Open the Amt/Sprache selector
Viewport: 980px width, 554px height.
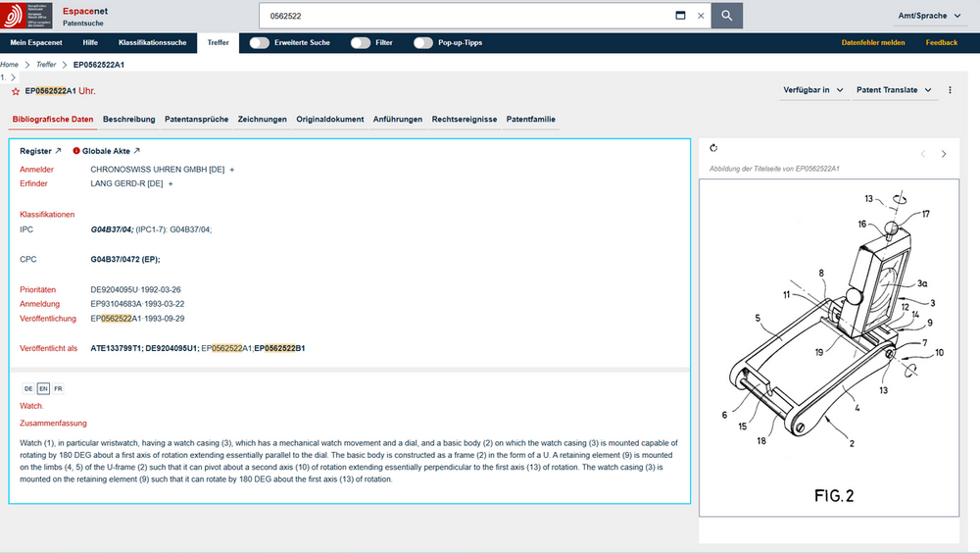pyautogui.click(x=929, y=16)
